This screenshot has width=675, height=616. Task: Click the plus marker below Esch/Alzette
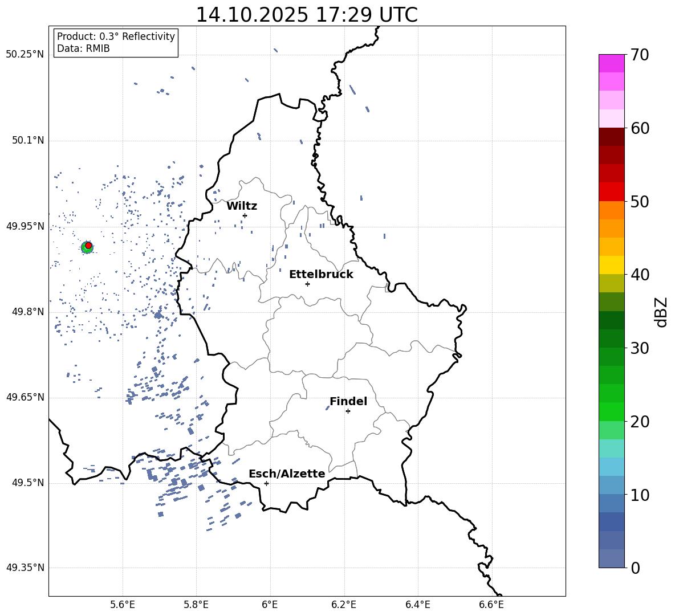266,483
